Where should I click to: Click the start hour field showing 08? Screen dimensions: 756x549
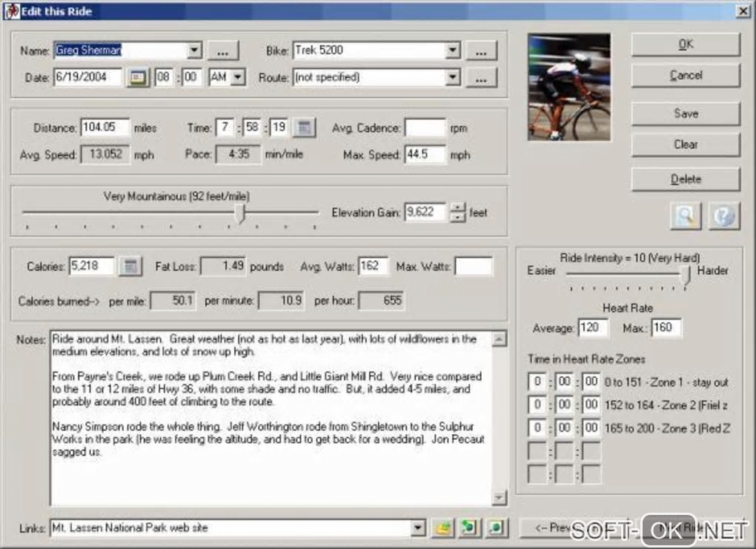coord(164,77)
